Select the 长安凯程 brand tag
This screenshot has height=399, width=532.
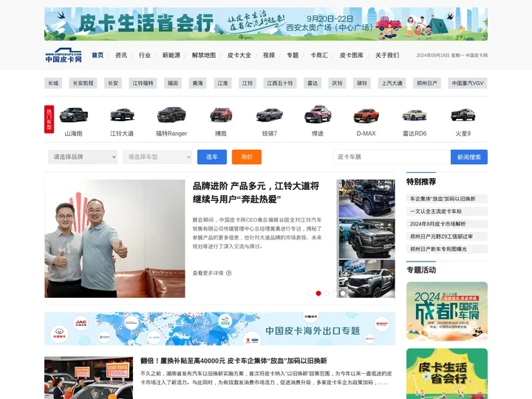point(83,83)
